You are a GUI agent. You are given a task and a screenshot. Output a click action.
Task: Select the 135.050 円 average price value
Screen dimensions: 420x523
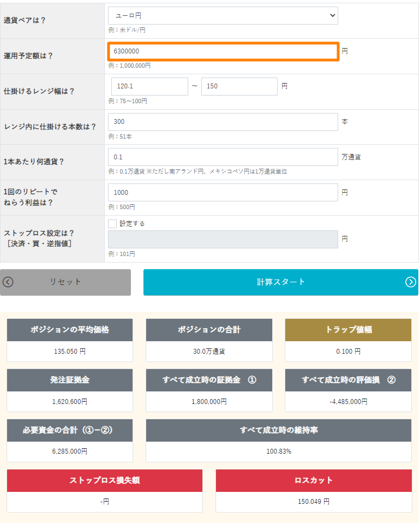(70, 352)
